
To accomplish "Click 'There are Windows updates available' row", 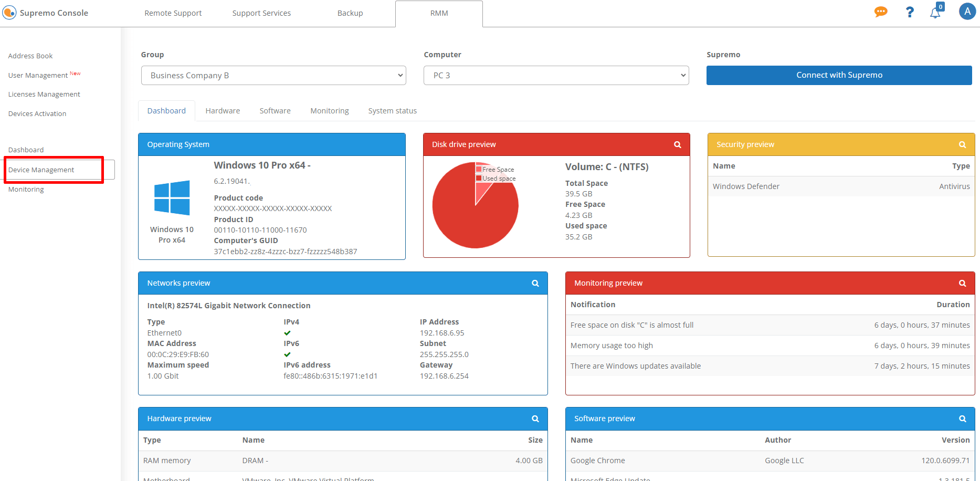I will [x=770, y=366].
